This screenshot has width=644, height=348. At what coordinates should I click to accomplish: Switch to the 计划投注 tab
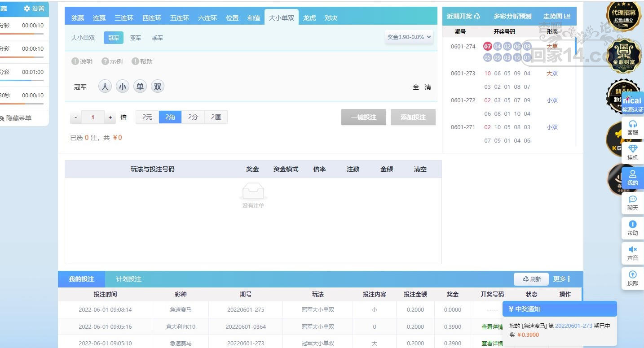128,279
